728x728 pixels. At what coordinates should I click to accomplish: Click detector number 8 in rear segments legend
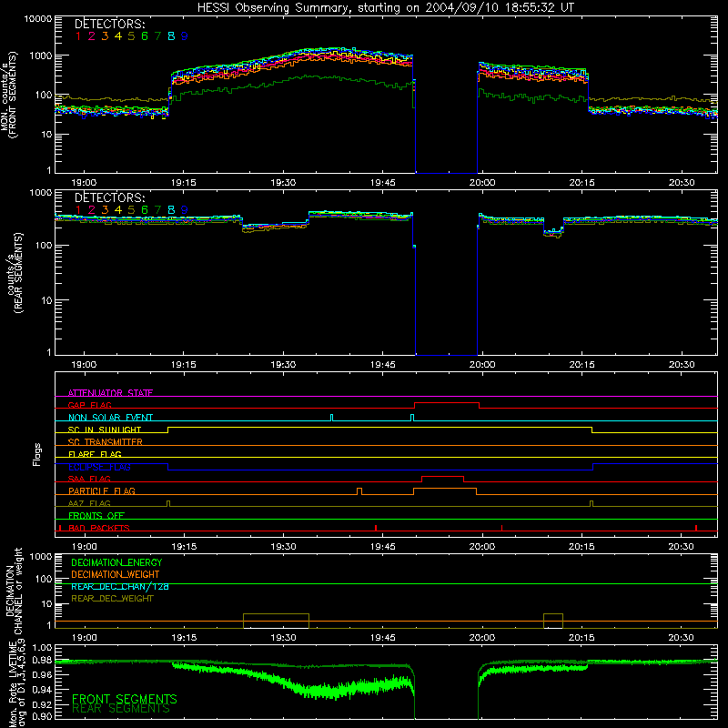171,210
